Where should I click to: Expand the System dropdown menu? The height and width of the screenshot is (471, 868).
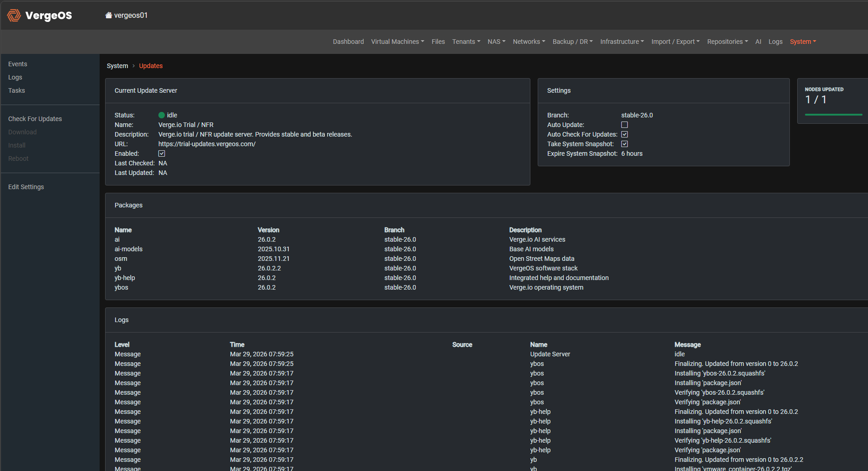click(803, 42)
